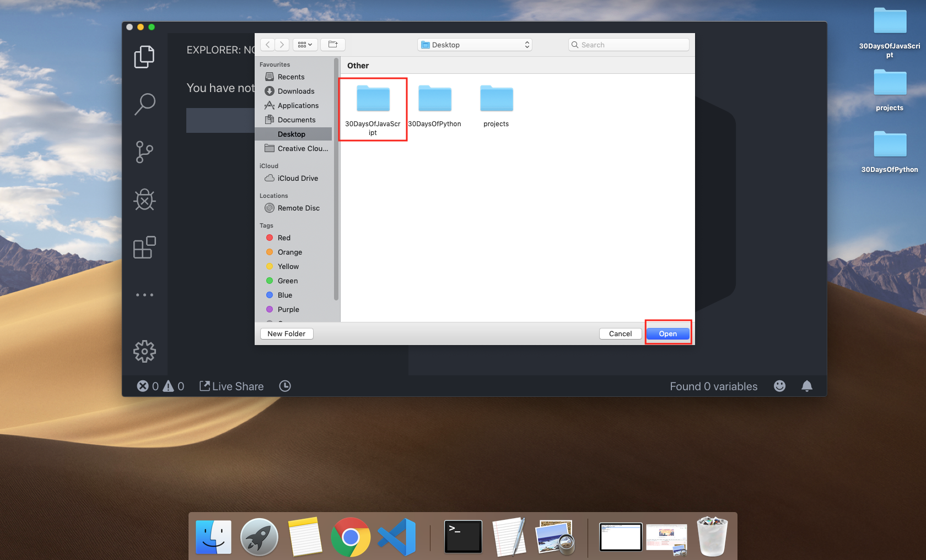Screen dimensions: 926x560
Task: Select the Source Control icon
Action: pos(144,152)
